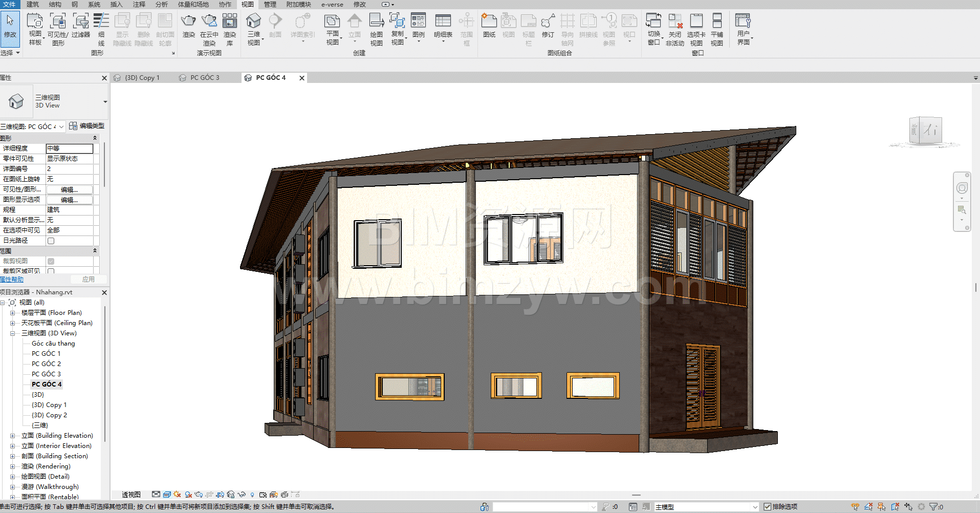The width and height of the screenshot is (980, 513).
Task: Click the ViewCube in the 3D view
Action: [925, 131]
